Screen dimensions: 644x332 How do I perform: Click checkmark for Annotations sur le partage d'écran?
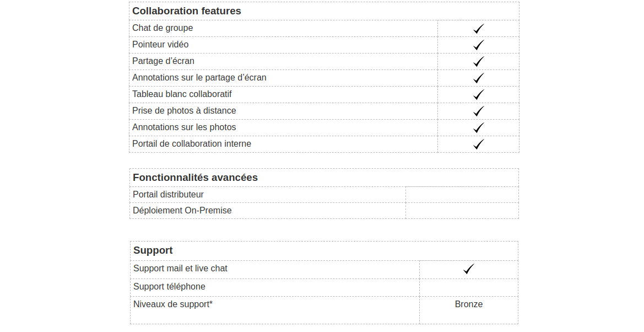point(479,78)
